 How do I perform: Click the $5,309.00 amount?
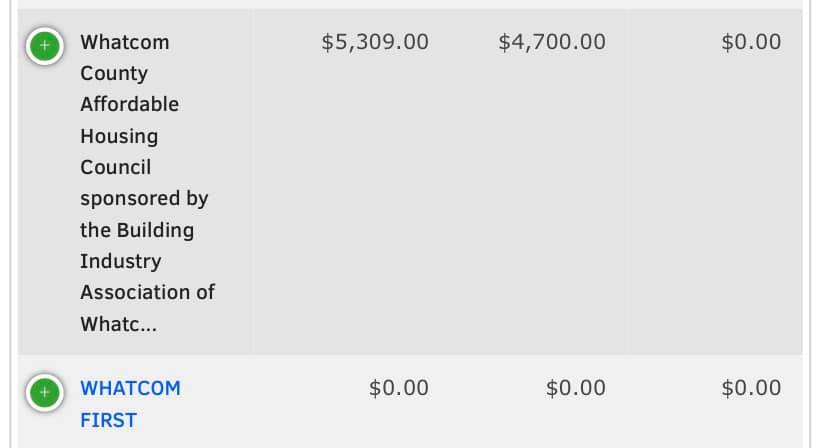(375, 42)
